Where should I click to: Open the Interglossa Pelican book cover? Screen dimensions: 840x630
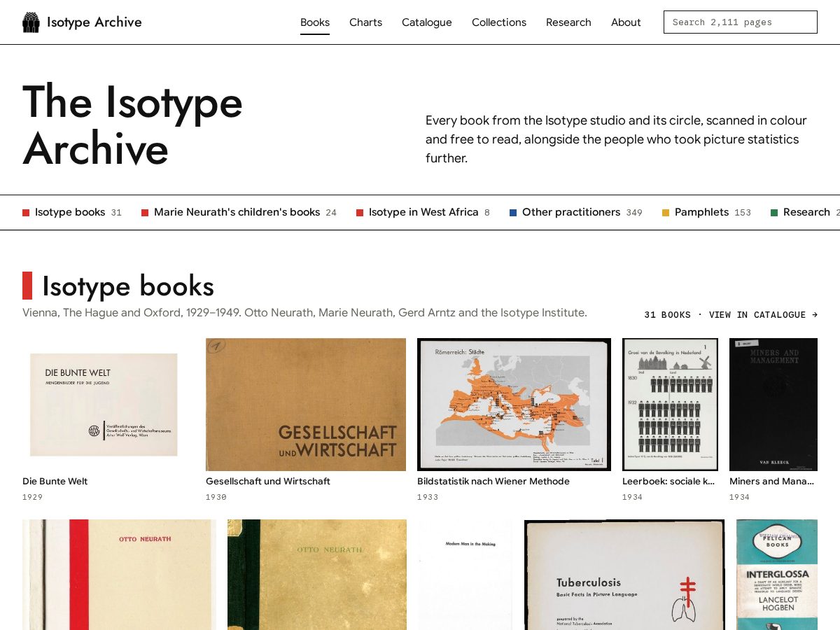pyautogui.click(x=777, y=575)
